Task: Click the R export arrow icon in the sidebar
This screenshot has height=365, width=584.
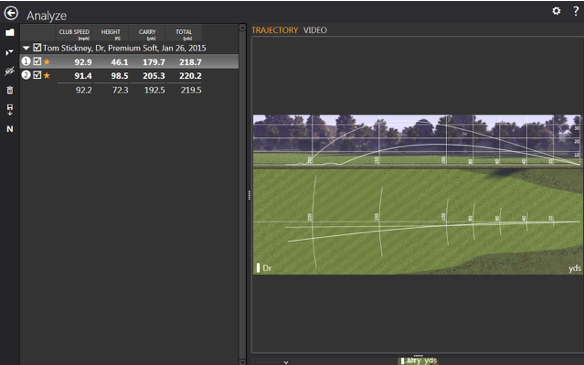Action: (x=10, y=110)
